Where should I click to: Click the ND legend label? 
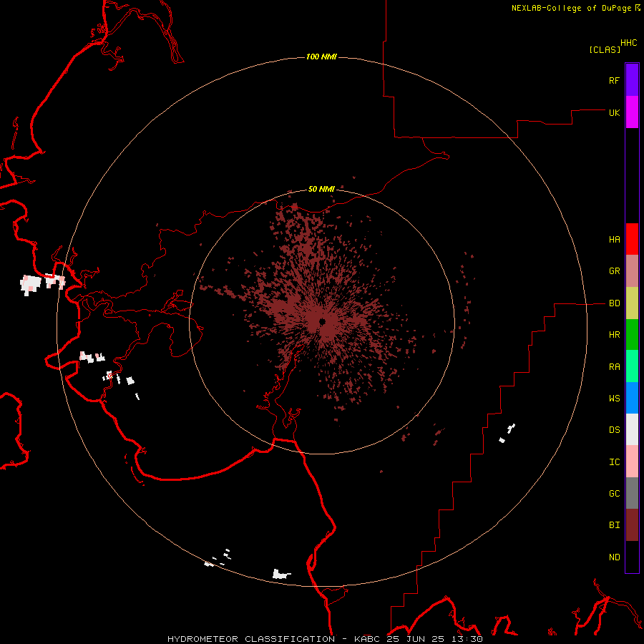[614, 557]
